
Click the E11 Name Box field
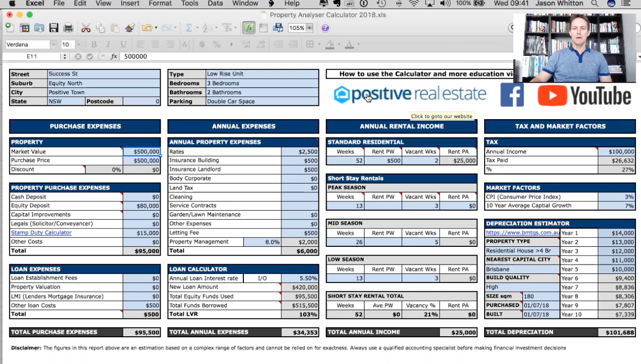click(x=32, y=56)
